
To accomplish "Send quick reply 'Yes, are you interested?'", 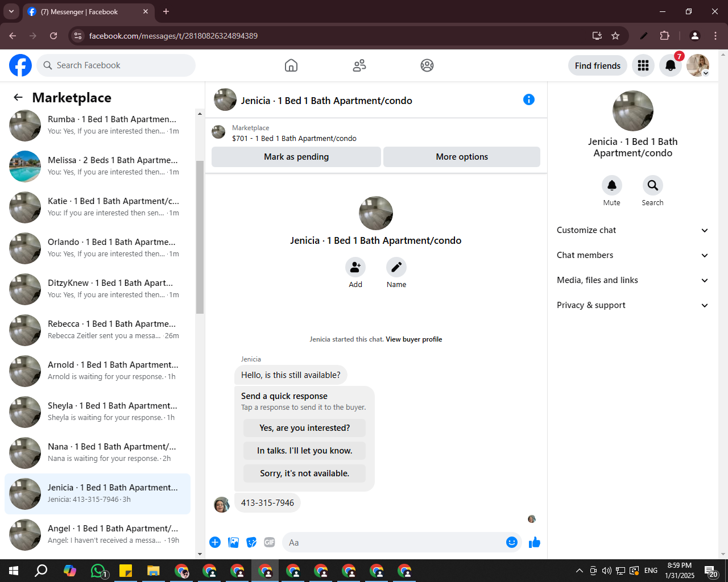I will pyautogui.click(x=305, y=428).
